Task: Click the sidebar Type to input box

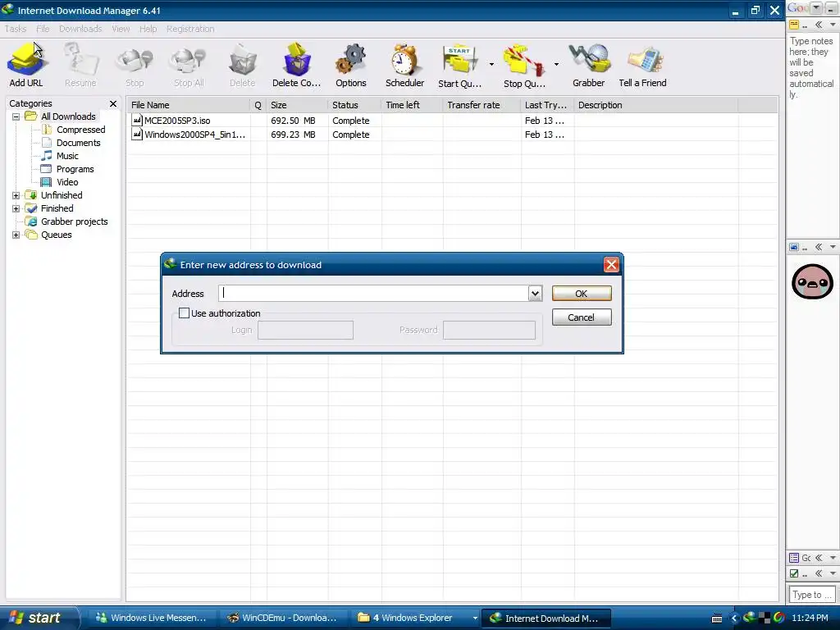Action: (x=812, y=595)
